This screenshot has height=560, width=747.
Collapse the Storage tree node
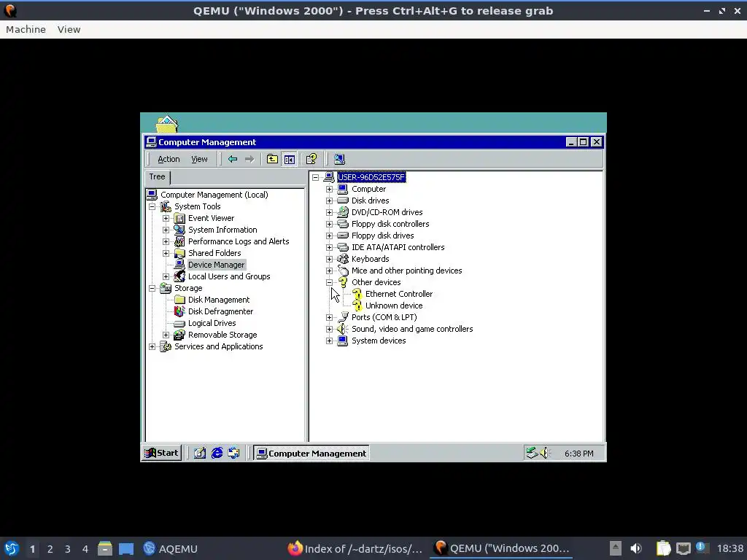[x=152, y=288]
